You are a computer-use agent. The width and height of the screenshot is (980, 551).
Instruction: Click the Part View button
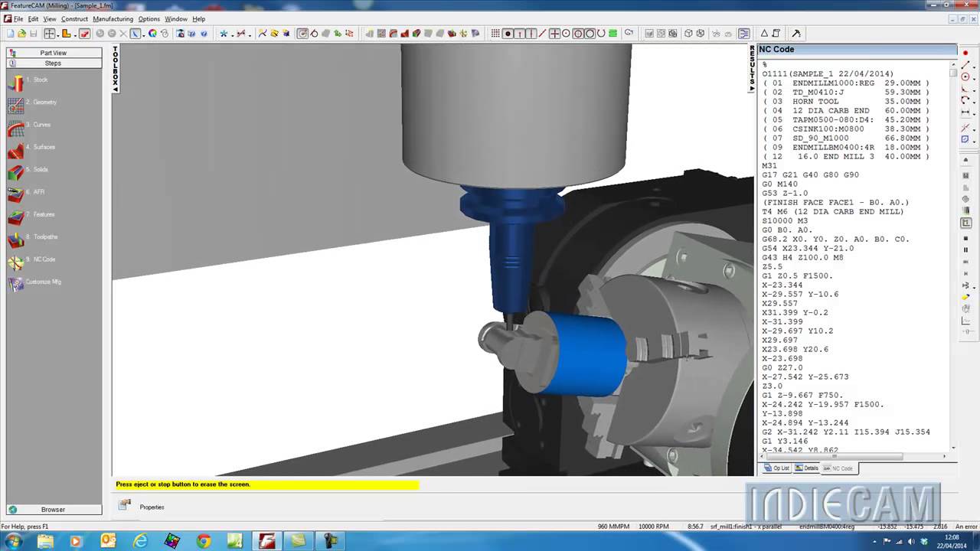(x=54, y=53)
